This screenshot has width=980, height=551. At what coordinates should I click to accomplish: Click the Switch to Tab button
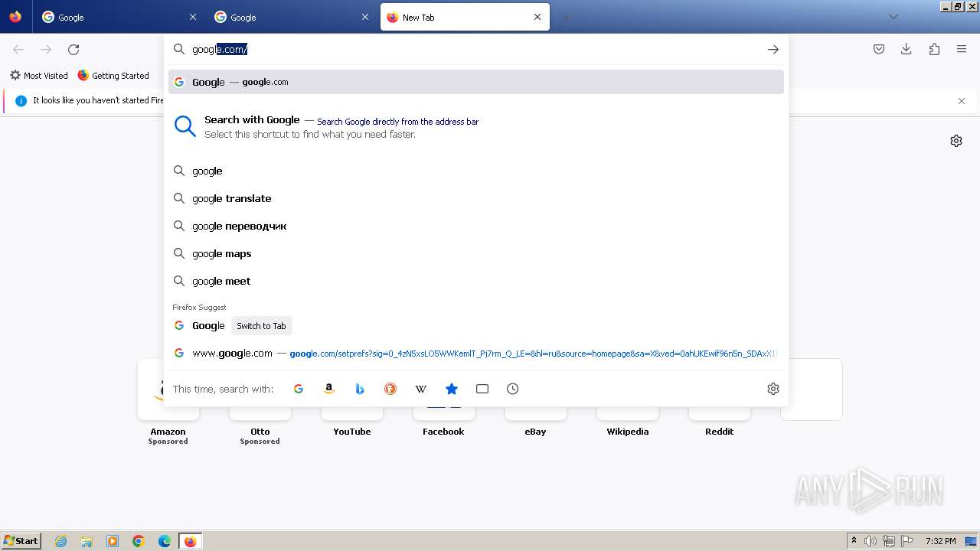(261, 326)
